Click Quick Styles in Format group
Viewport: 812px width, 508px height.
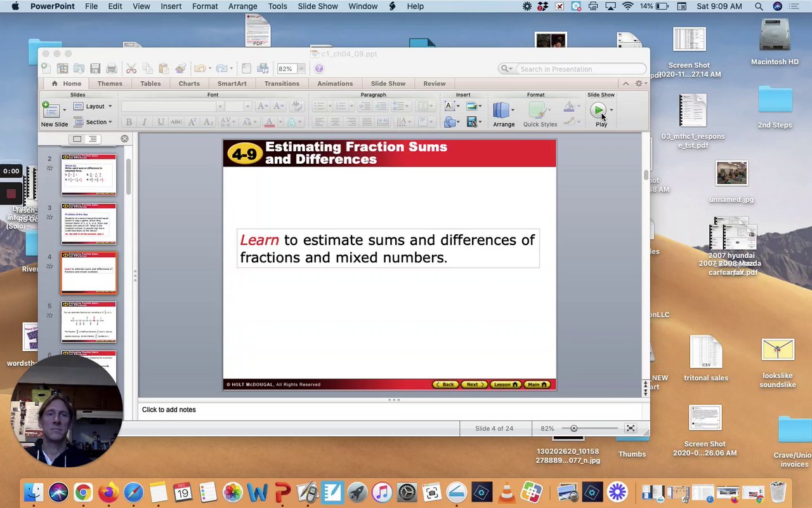[540, 114]
